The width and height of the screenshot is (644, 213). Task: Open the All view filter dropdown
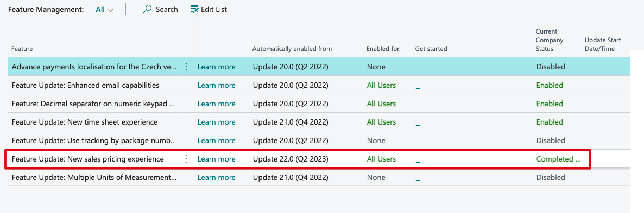(104, 9)
